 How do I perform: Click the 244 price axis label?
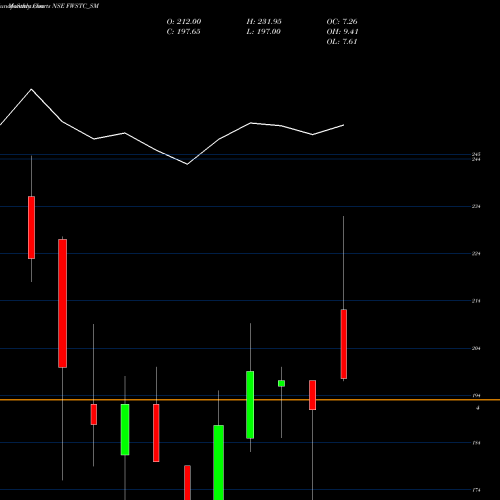pos(476,159)
